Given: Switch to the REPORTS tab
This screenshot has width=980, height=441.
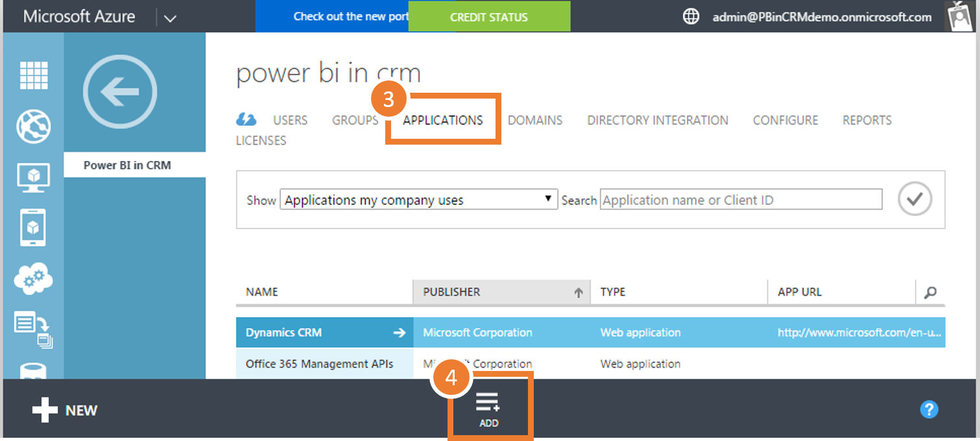Looking at the screenshot, I should 867,120.
